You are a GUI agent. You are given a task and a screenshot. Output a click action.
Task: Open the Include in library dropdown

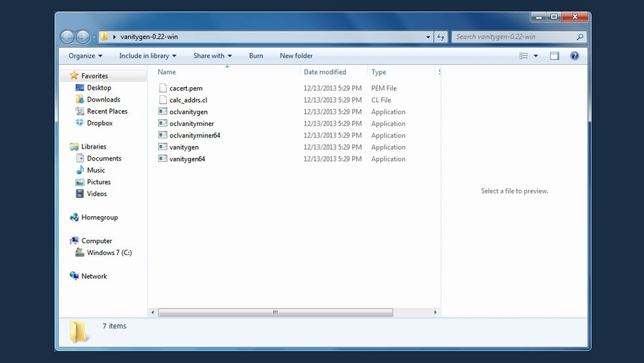pos(147,56)
